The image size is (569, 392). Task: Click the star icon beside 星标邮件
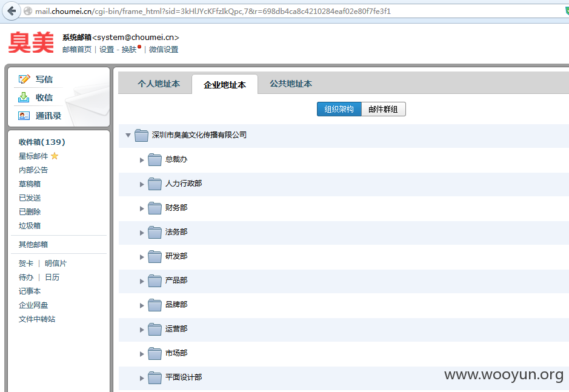coord(55,156)
